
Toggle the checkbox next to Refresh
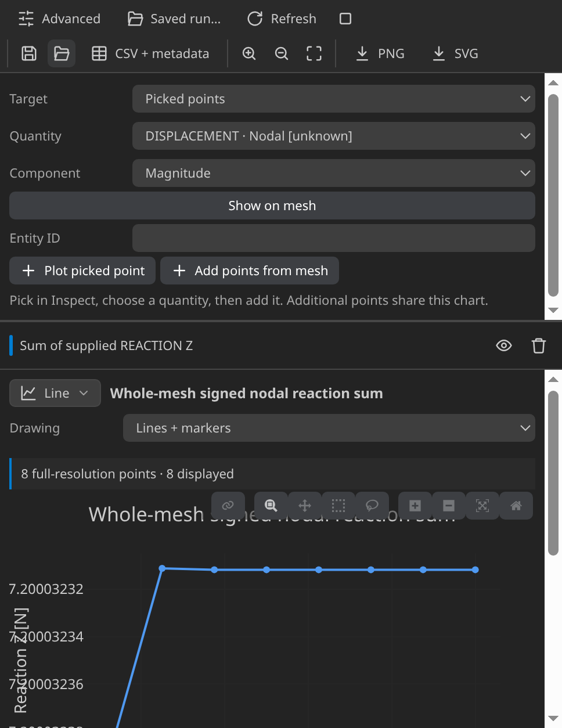click(345, 19)
